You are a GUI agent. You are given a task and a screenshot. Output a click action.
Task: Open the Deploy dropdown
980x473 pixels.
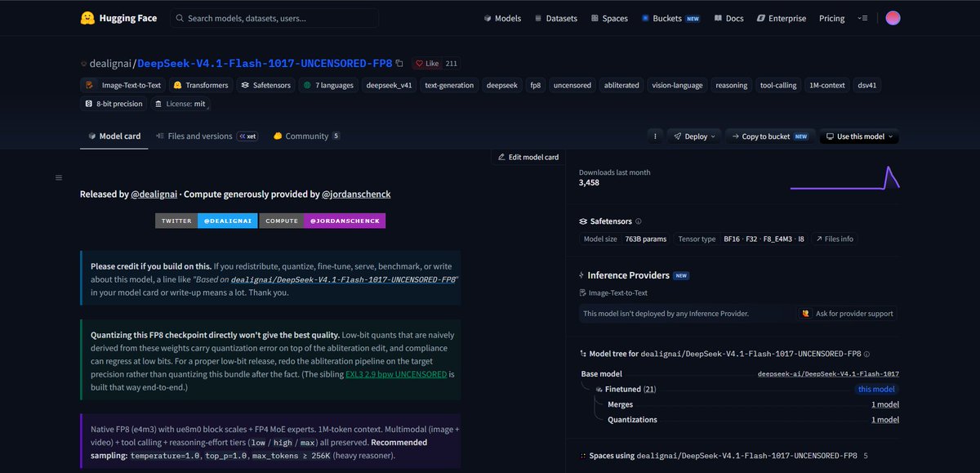[x=695, y=136]
